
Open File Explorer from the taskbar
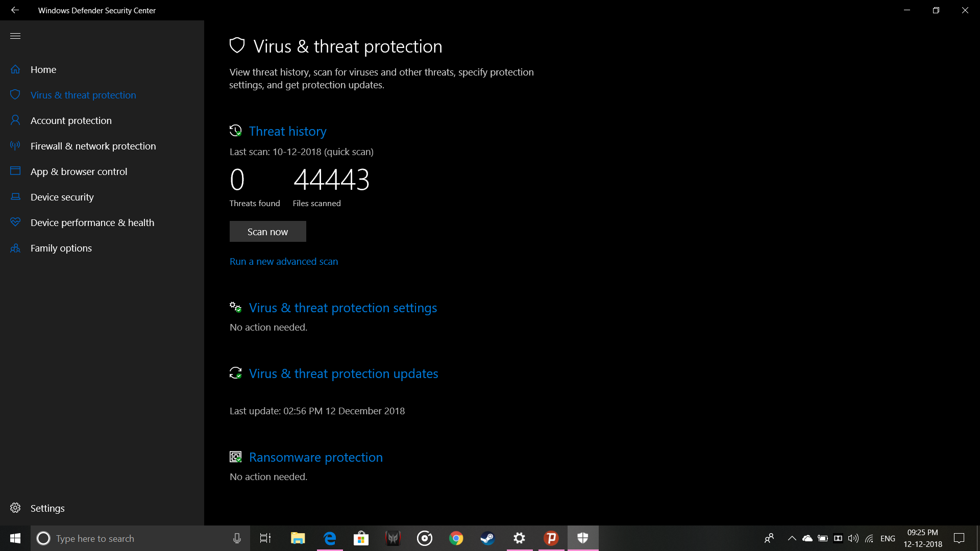pos(298,538)
